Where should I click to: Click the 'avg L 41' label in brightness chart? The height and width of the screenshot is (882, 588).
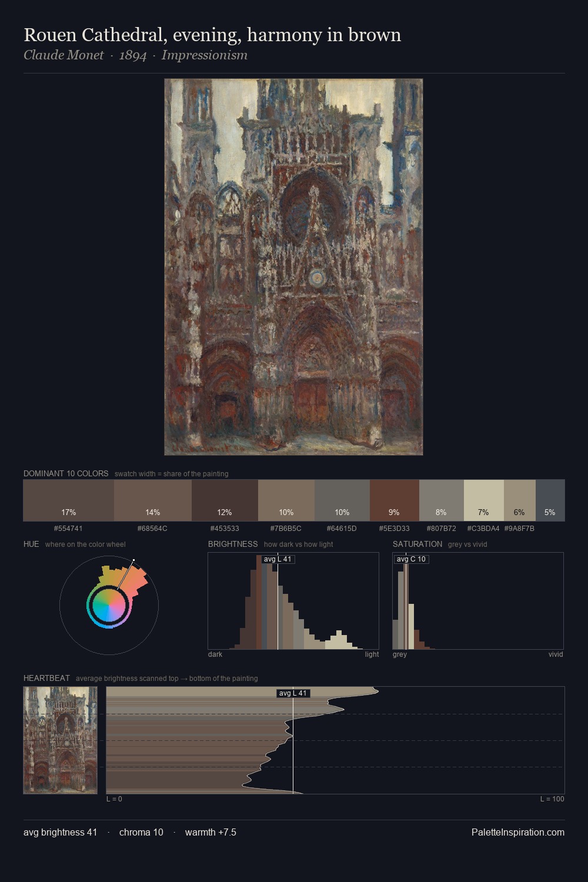pyautogui.click(x=278, y=559)
